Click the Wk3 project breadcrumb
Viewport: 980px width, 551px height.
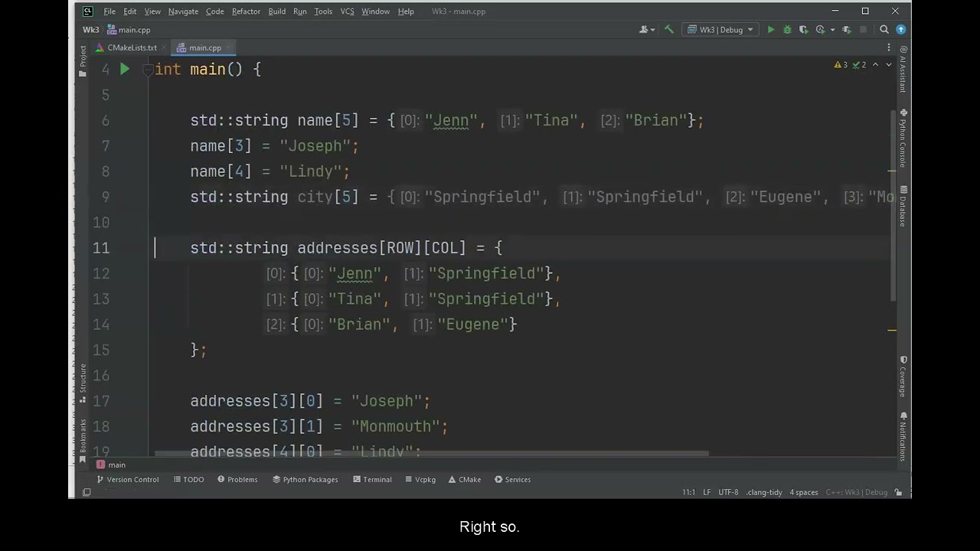click(x=91, y=30)
